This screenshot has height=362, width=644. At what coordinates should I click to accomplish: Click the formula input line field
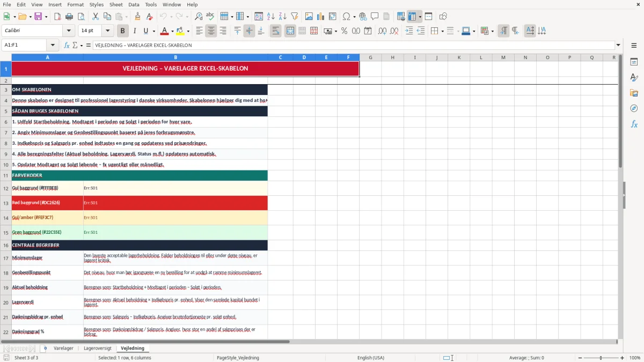click(353, 45)
